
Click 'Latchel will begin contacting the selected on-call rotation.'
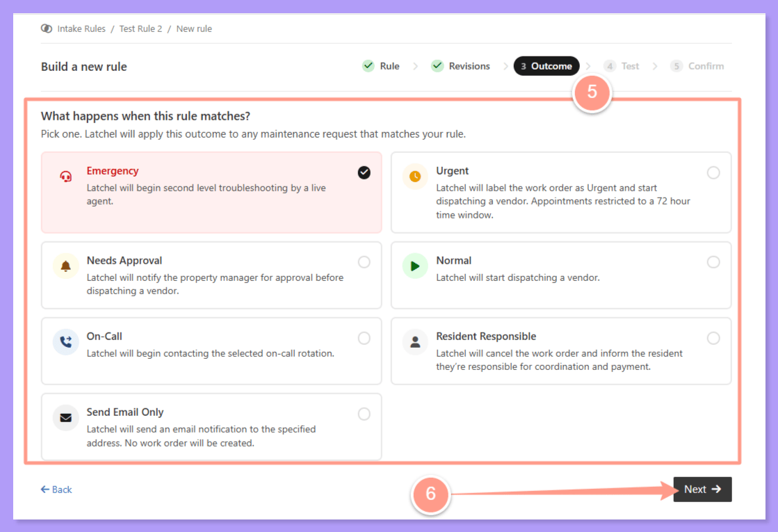(x=211, y=353)
